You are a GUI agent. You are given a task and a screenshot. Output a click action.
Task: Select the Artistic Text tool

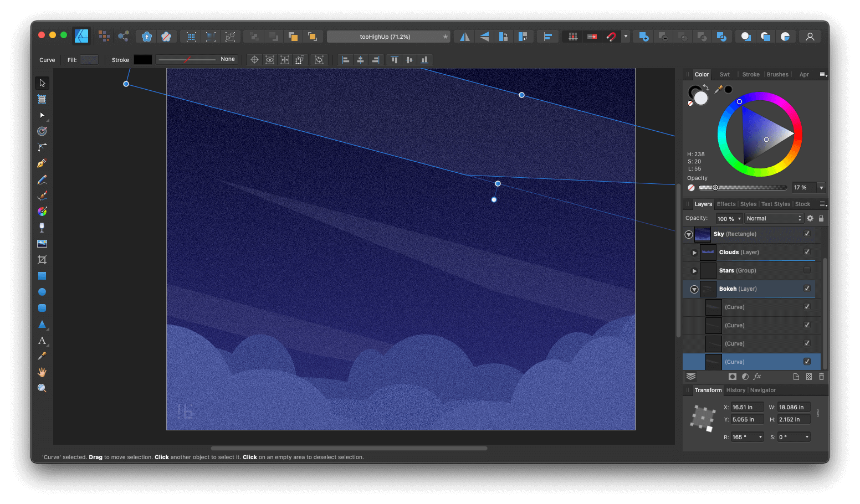point(42,341)
